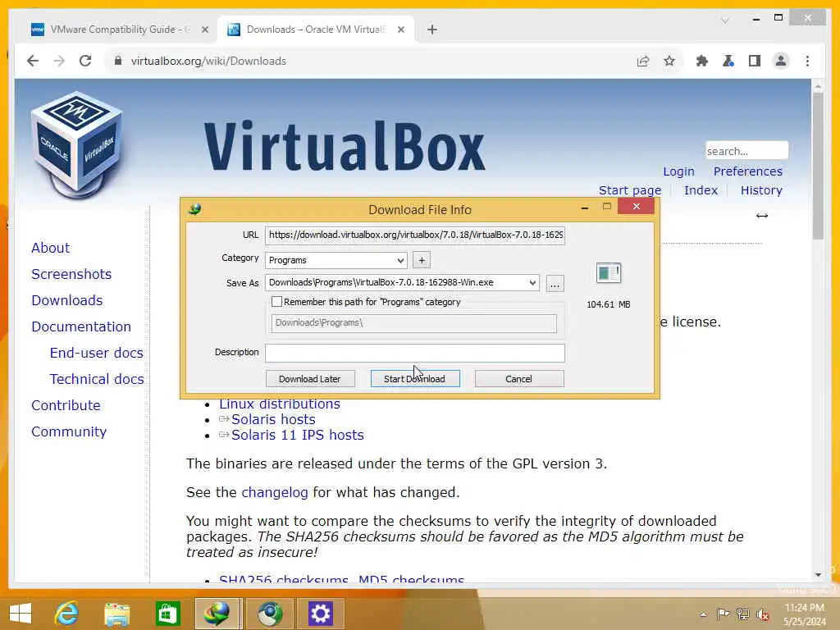Screen dimensions: 840x630
Task: Open Technical docs link
Action: point(97,379)
